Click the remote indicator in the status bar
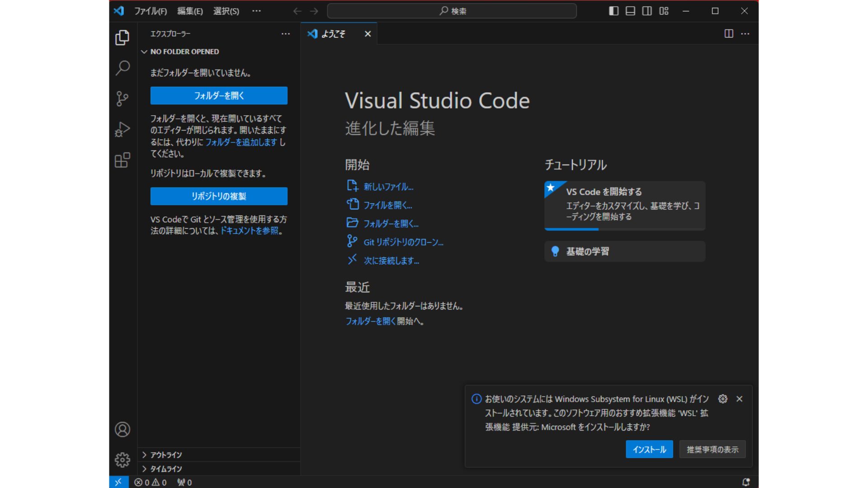Viewport: 868px width, 488px height. [119, 482]
